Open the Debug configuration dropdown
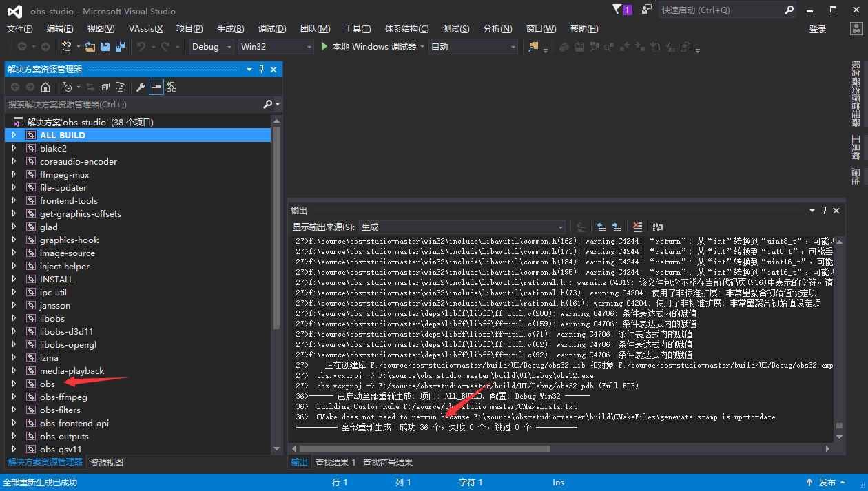This screenshot has height=491, width=868. (212, 47)
